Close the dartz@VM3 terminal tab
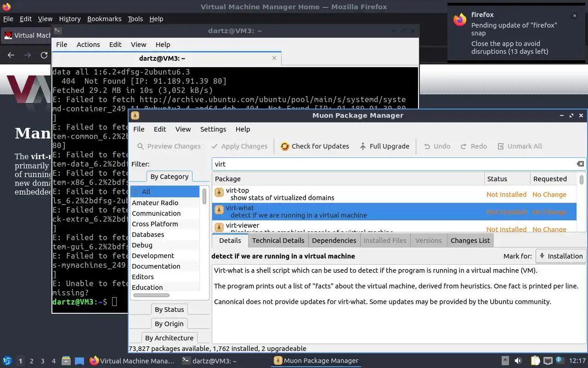 tap(274, 58)
